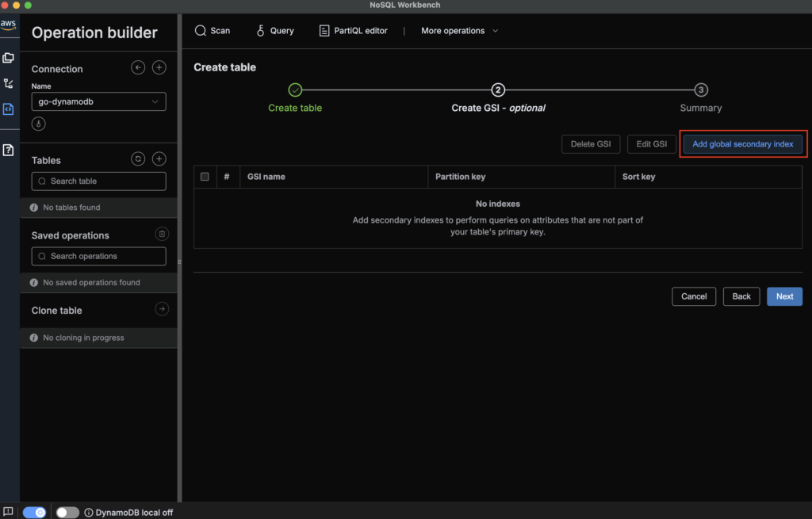Click the add connection plus icon

[x=159, y=68]
